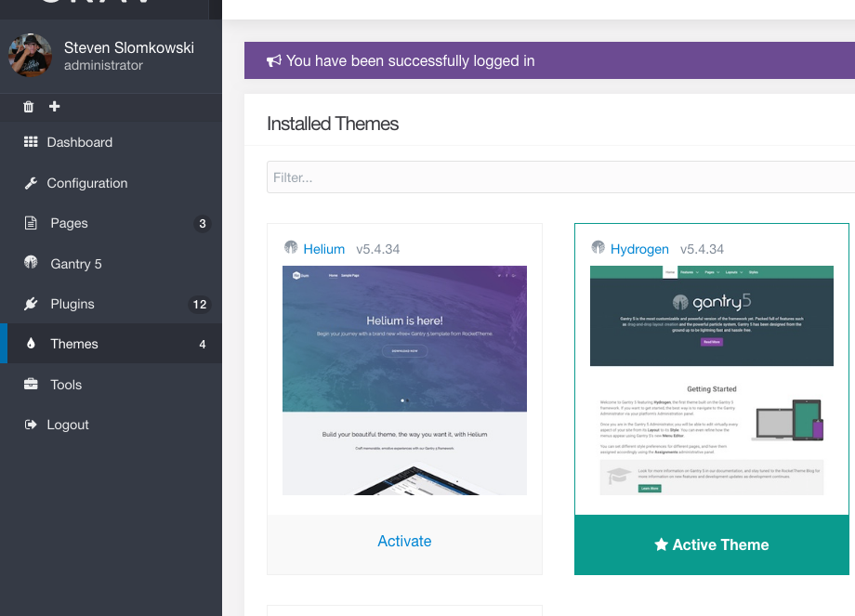Viewport: 855px width, 616px height.
Task: Click the administrator role label
Action: coord(103,65)
